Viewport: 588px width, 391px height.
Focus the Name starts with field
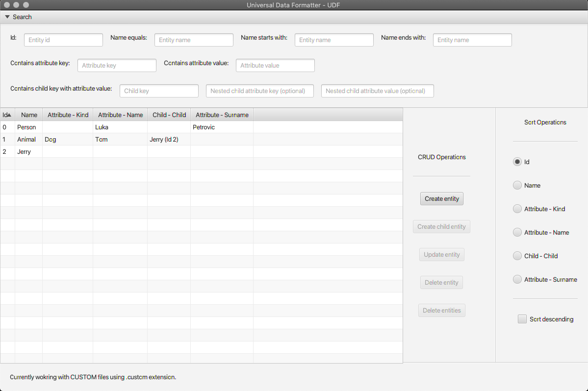334,40
